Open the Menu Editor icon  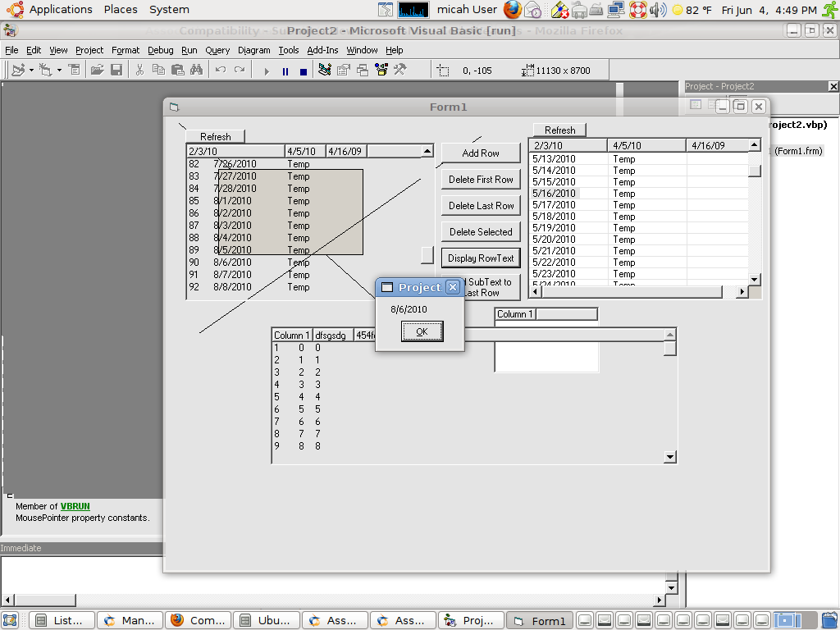[x=74, y=71]
